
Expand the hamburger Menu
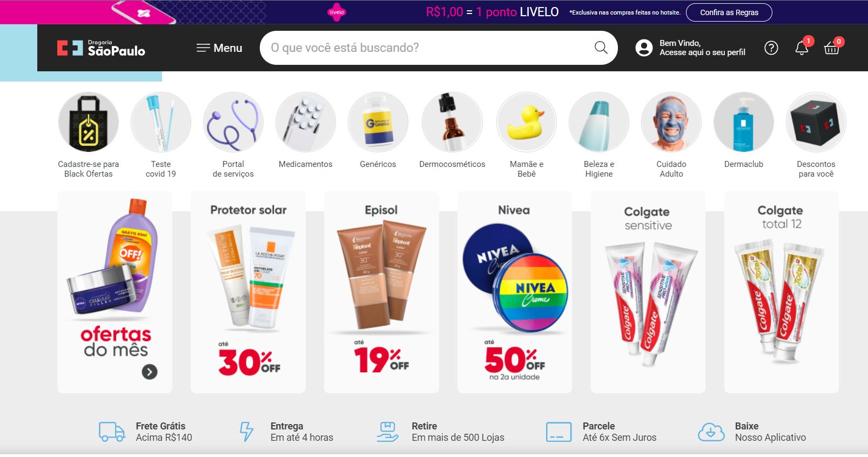pyautogui.click(x=219, y=48)
